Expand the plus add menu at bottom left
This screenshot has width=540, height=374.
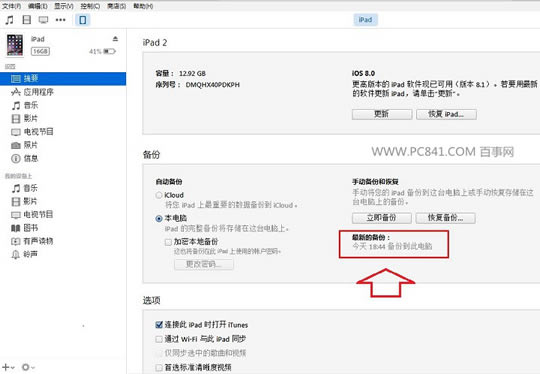point(8,367)
